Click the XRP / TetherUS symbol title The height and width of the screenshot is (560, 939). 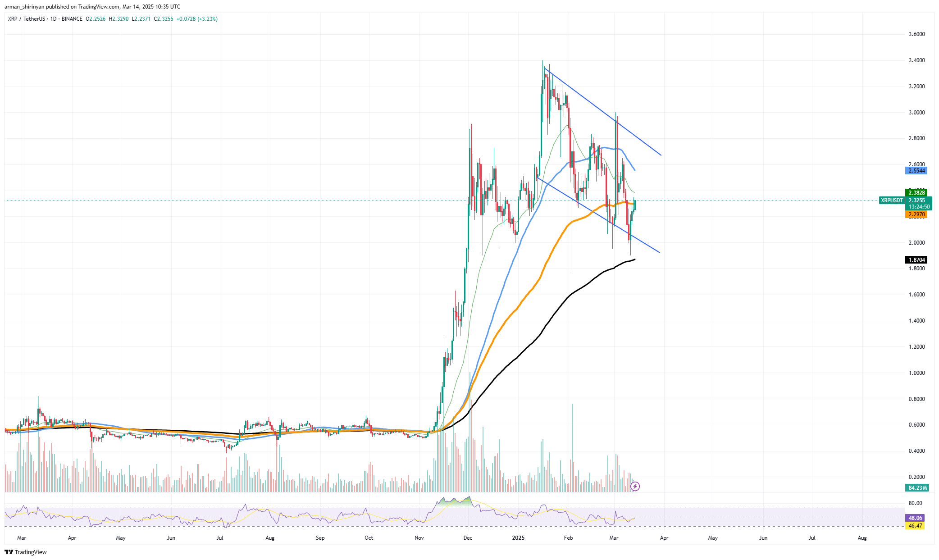click(26, 19)
